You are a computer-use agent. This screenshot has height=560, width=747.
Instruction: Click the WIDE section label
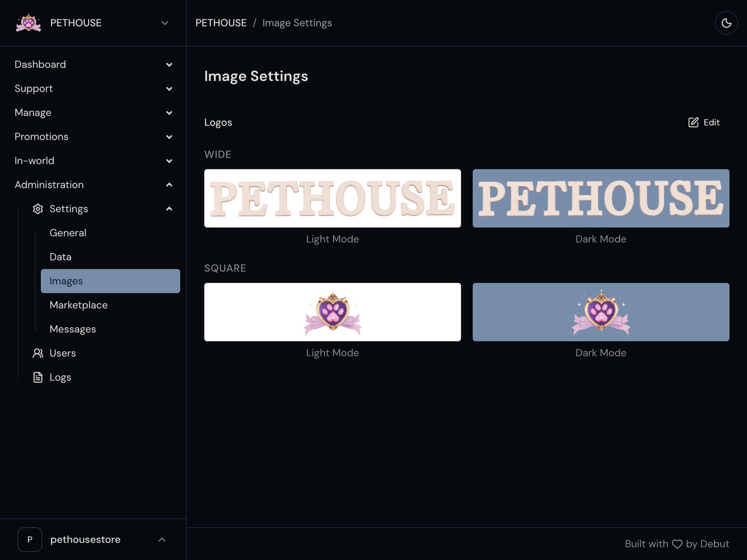(218, 154)
